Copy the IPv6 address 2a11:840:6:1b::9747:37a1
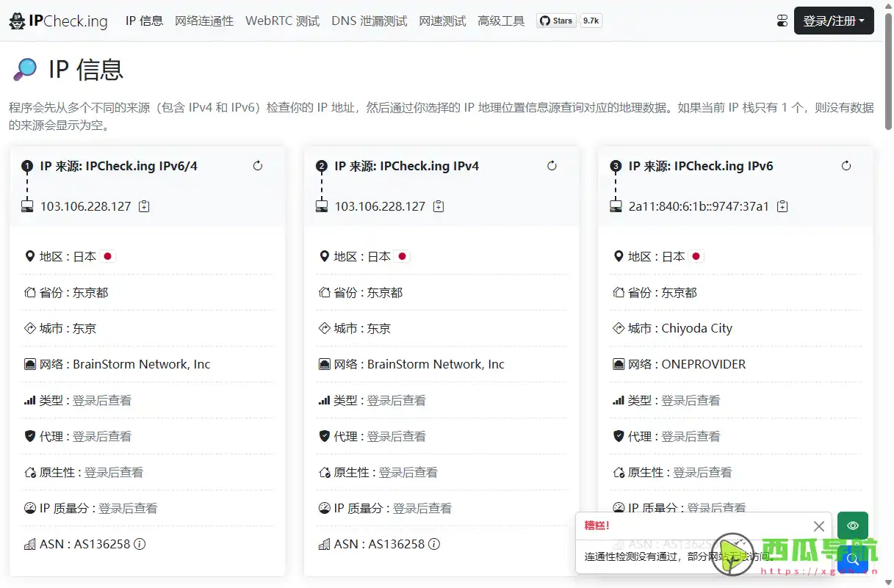Viewport: 894px width, 588px height. pos(782,206)
